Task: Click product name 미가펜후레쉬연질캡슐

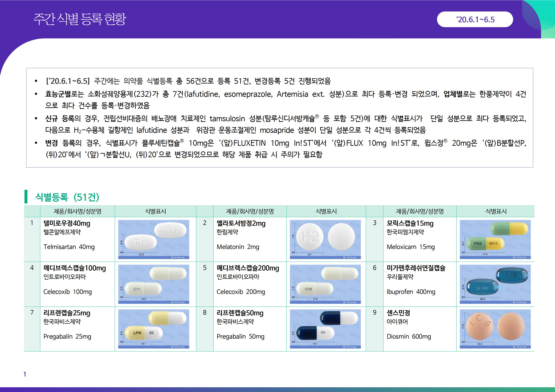Action: tap(416, 268)
